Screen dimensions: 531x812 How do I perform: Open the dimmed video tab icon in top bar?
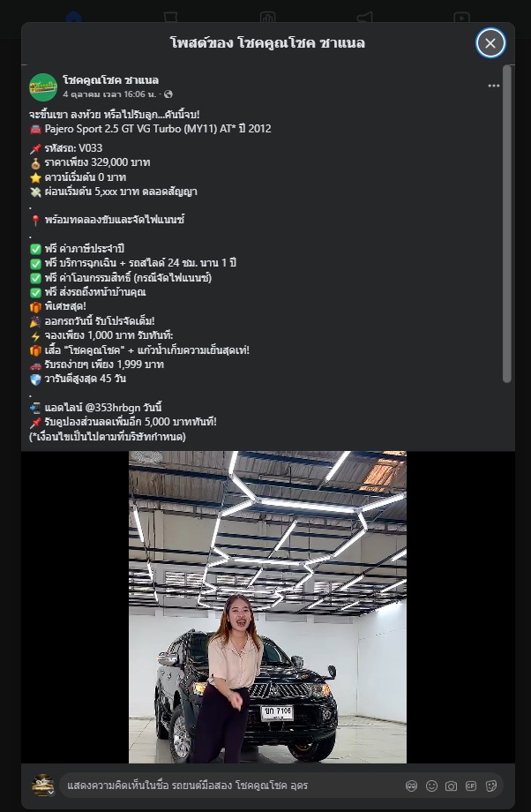point(461,17)
